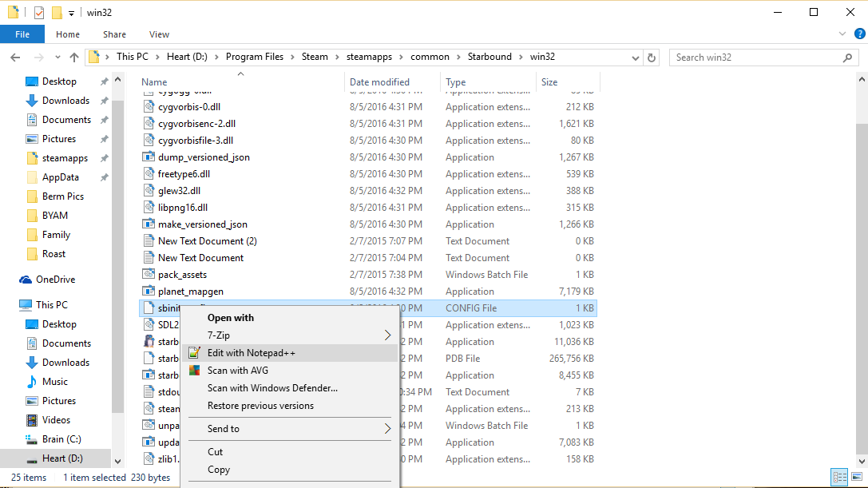Click Properties icon in quick access toolbar
The image size is (868, 488).
(39, 12)
